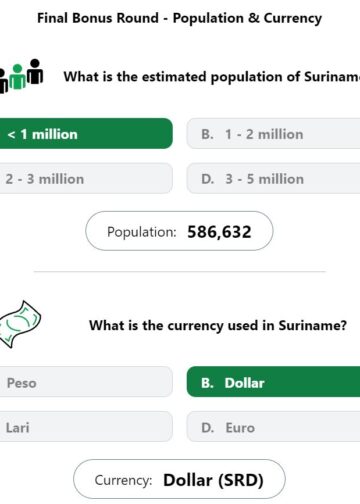Click the divider line between questions

(179, 271)
